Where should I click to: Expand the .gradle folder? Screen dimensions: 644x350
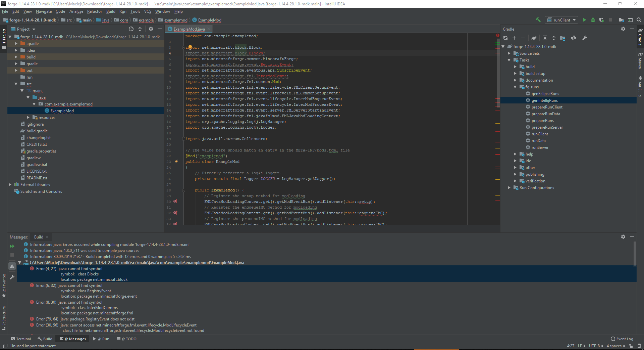click(x=16, y=44)
